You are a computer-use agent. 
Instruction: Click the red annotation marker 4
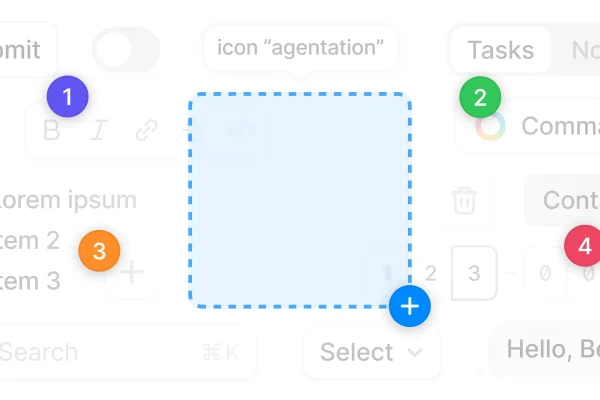point(584,246)
